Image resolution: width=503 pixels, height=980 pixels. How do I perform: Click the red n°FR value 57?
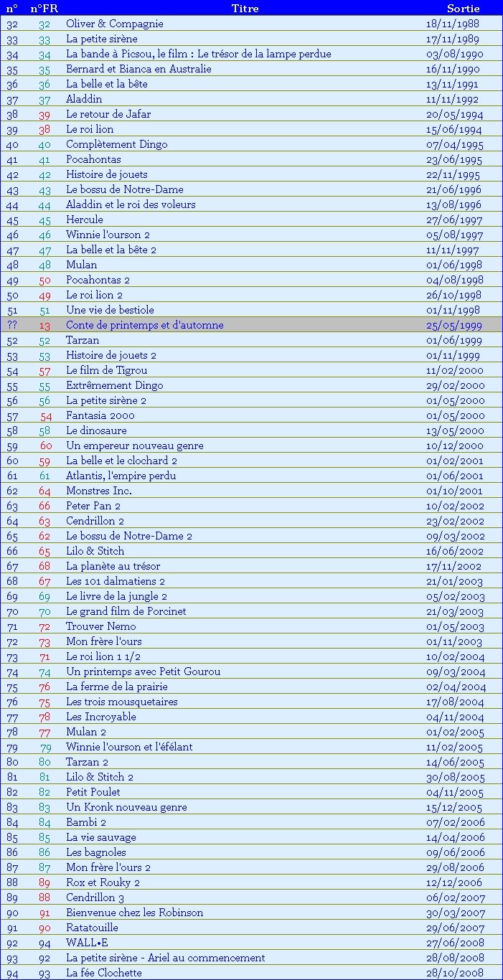click(45, 371)
